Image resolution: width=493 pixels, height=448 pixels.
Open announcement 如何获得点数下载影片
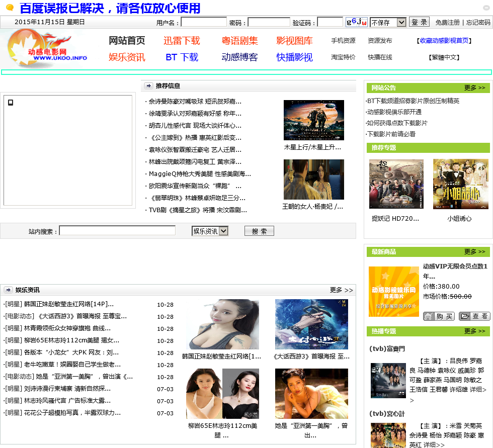397,123
